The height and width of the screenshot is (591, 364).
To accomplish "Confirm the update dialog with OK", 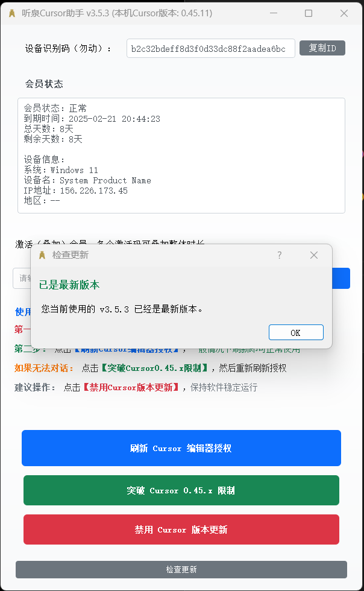I will click(x=296, y=332).
